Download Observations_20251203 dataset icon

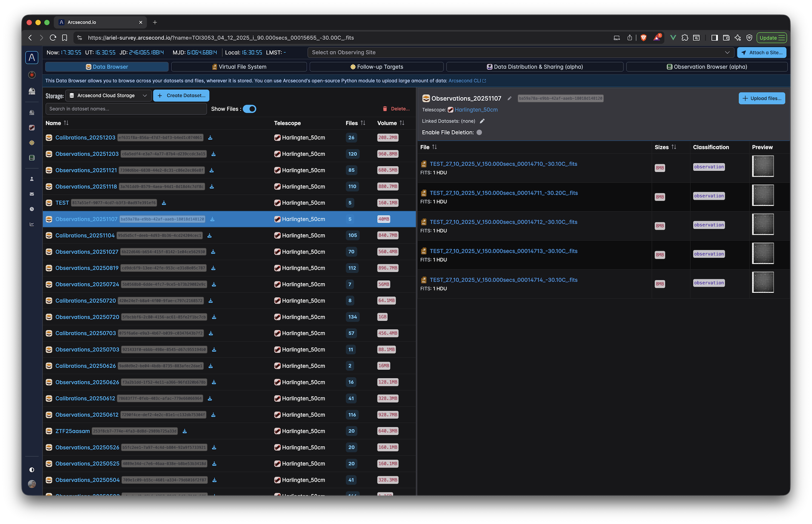213,154
